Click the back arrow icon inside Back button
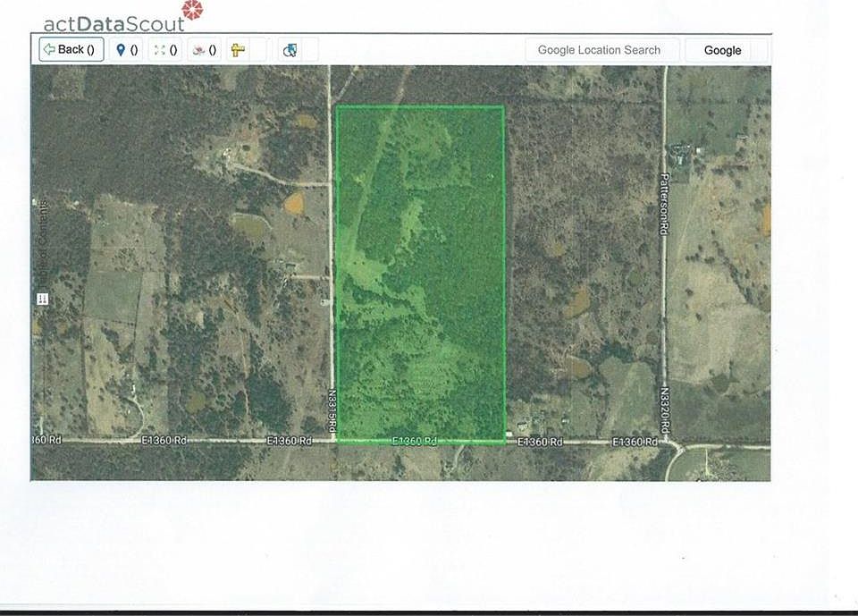This screenshot has width=858, height=616. 49,50
